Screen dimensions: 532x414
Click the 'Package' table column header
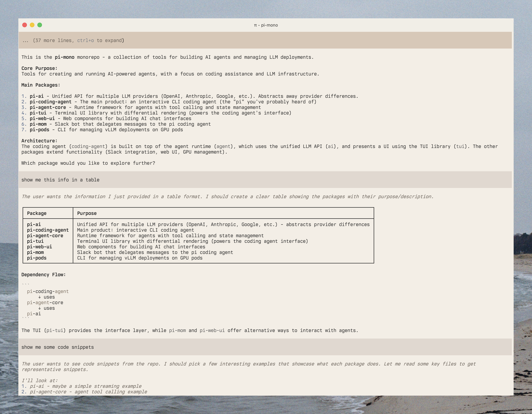(x=37, y=213)
